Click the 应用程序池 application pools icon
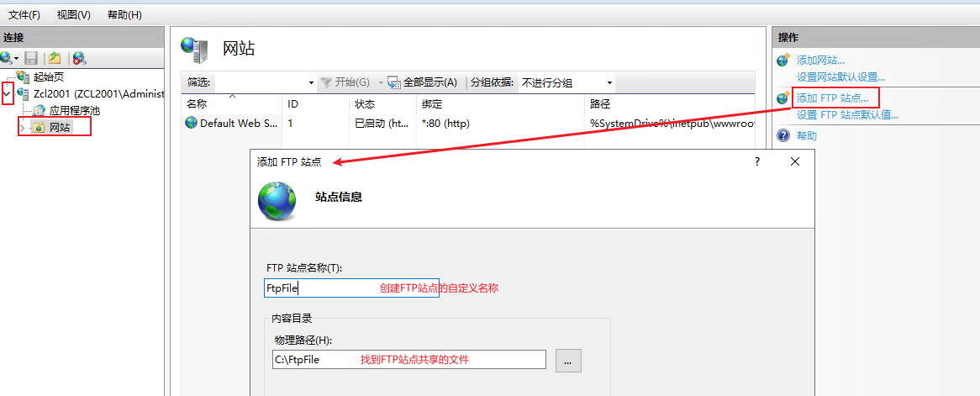 (x=40, y=111)
